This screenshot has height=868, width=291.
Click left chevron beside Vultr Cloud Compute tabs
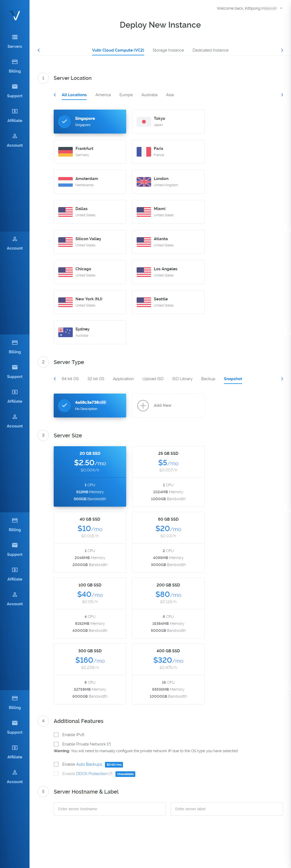click(x=39, y=50)
